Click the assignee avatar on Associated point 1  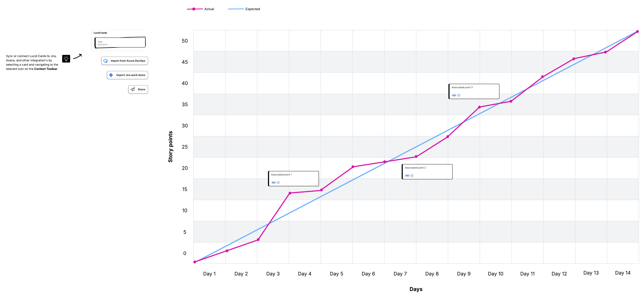[x=278, y=183]
